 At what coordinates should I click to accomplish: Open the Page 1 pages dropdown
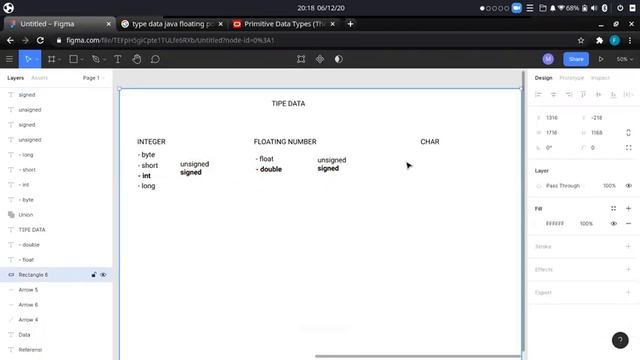click(x=93, y=78)
